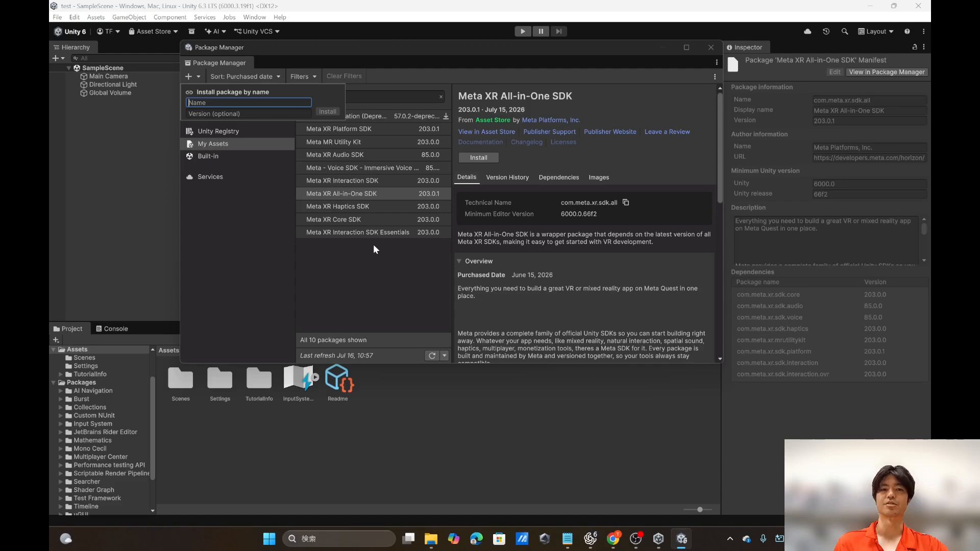Clear the package search field
Viewport: 980px width, 551px height.
point(441,97)
